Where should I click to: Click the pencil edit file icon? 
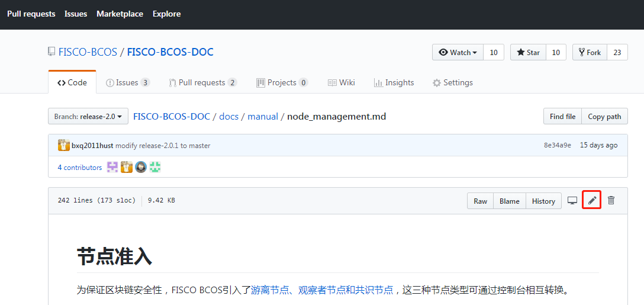pyautogui.click(x=592, y=200)
